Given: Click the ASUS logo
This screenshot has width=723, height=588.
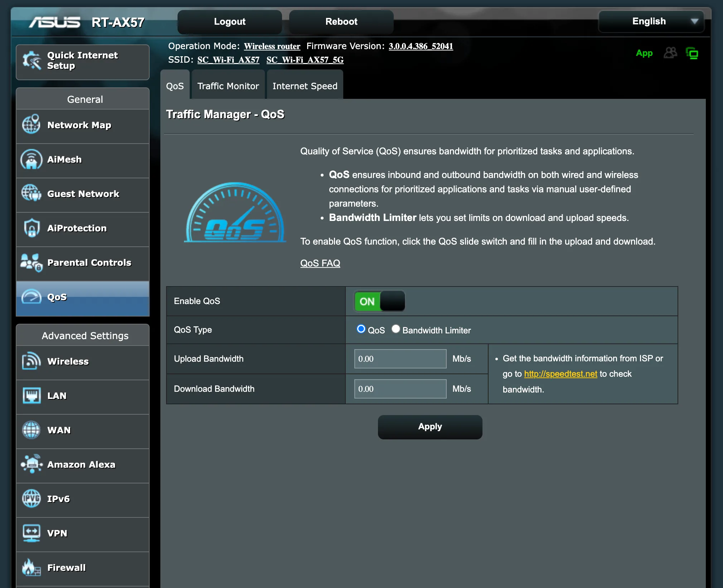Looking at the screenshot, I should pos(55,22).
